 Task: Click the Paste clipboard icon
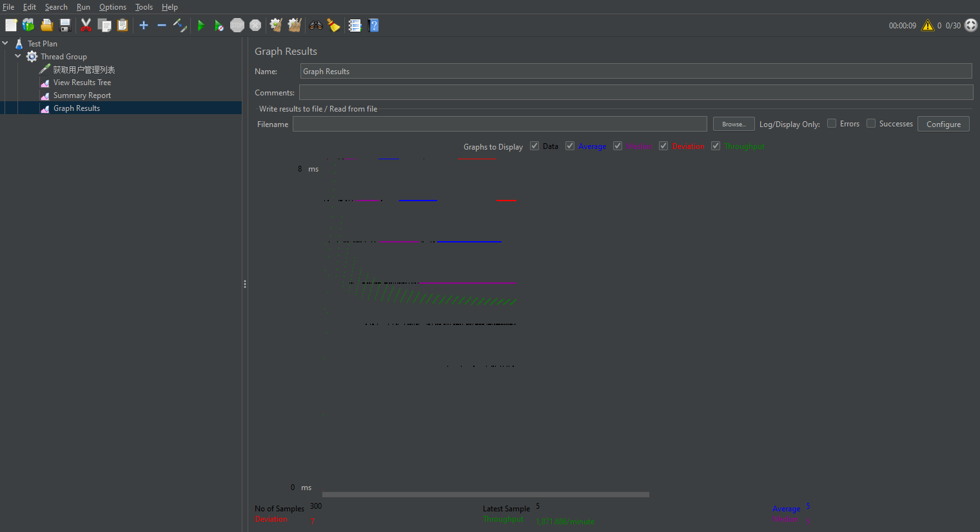click(x=122, y=25)
